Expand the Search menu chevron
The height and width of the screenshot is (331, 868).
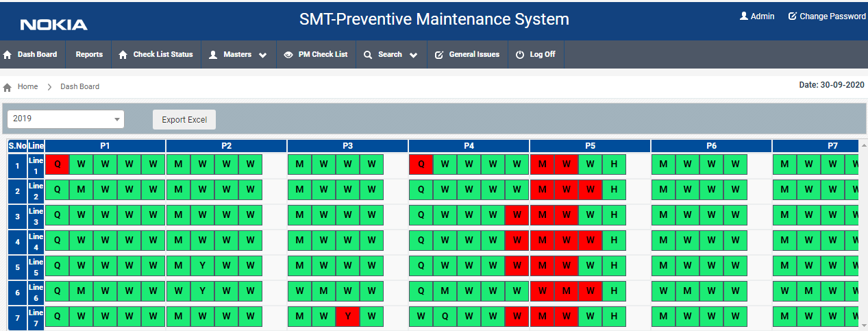(x=413, y=56)
